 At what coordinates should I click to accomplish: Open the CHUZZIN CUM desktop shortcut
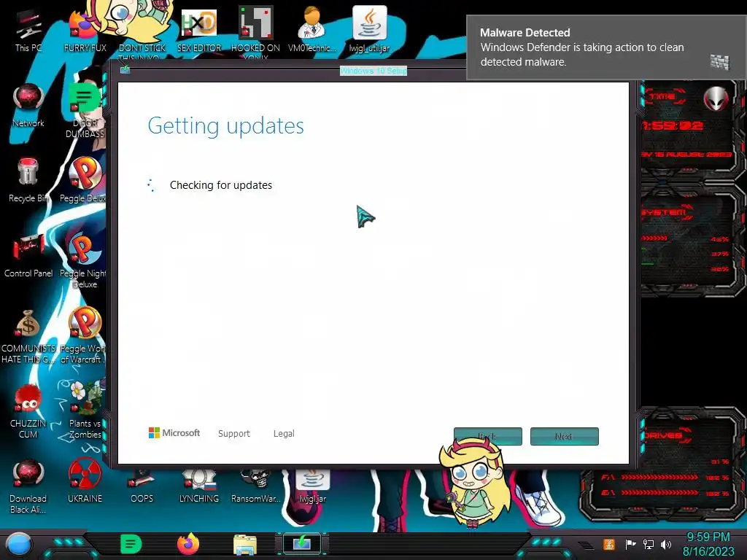pyautogui.click(x=28, y=411)
